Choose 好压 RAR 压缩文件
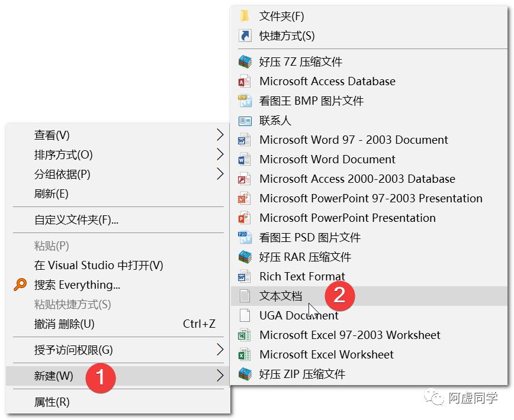This screenshot has height=420, width=514. [x=369, y=257]
